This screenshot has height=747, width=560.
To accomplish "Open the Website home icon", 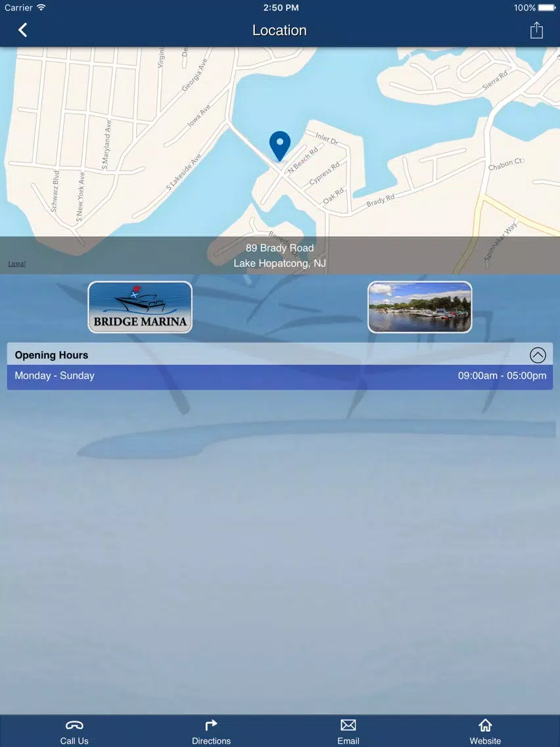I will [485, 725].
